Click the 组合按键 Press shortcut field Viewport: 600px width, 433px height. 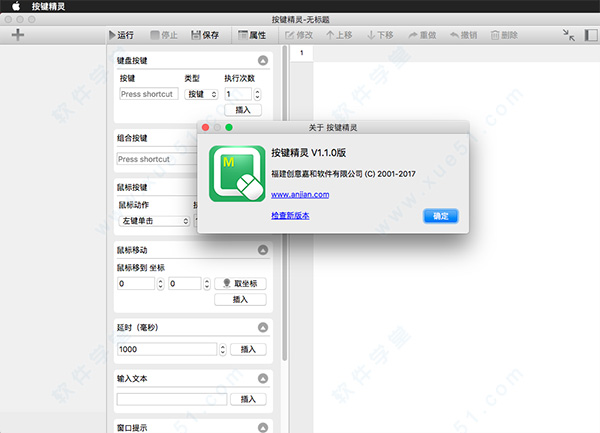pos(157,159)
